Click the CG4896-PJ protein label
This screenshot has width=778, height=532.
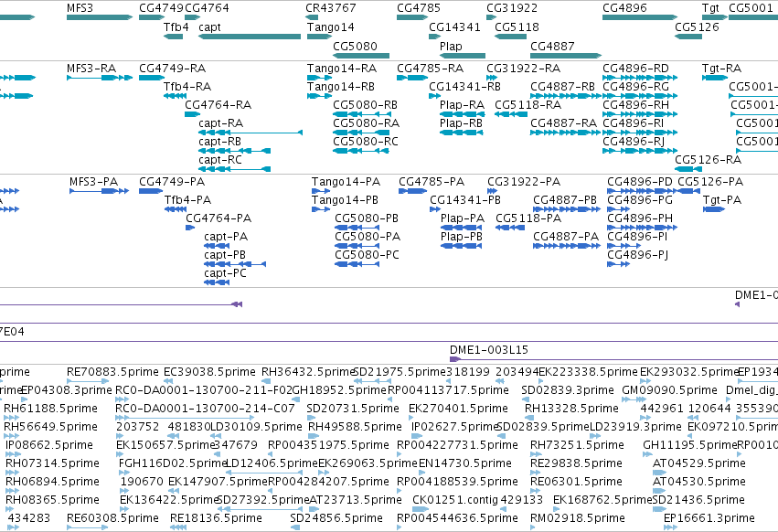click(x=637, y=255)
